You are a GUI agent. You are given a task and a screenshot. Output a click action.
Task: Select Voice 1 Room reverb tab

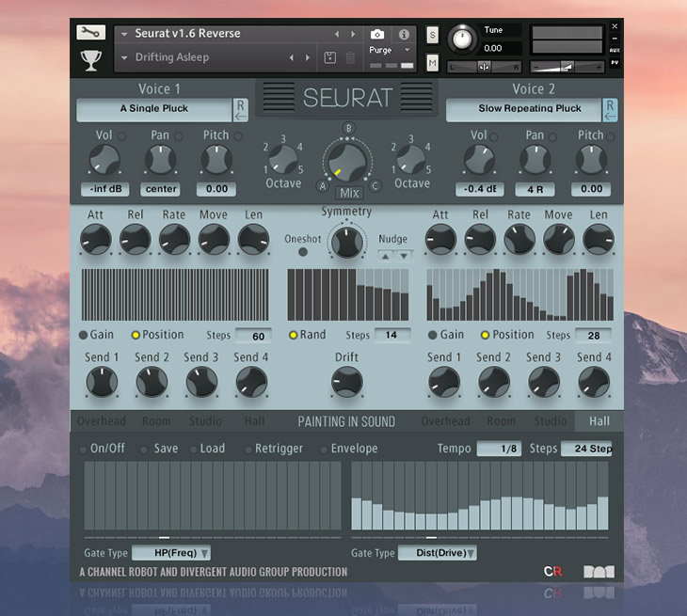coord(156,421)
